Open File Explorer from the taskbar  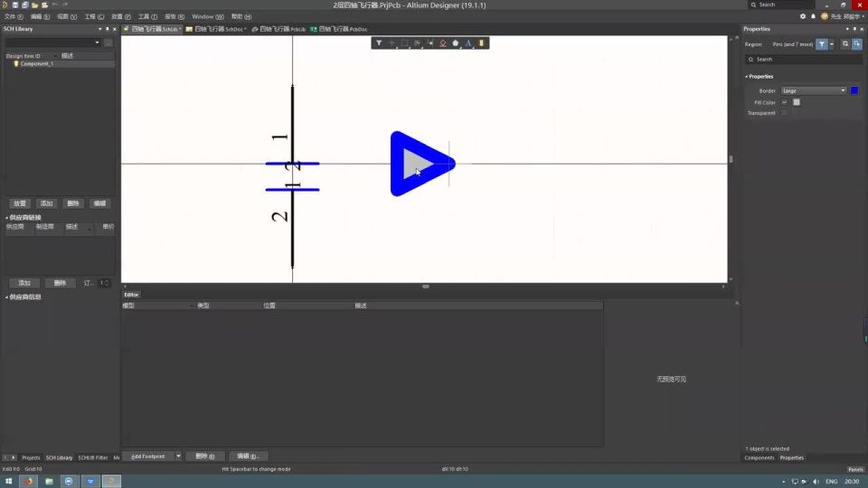coord(49,482)
